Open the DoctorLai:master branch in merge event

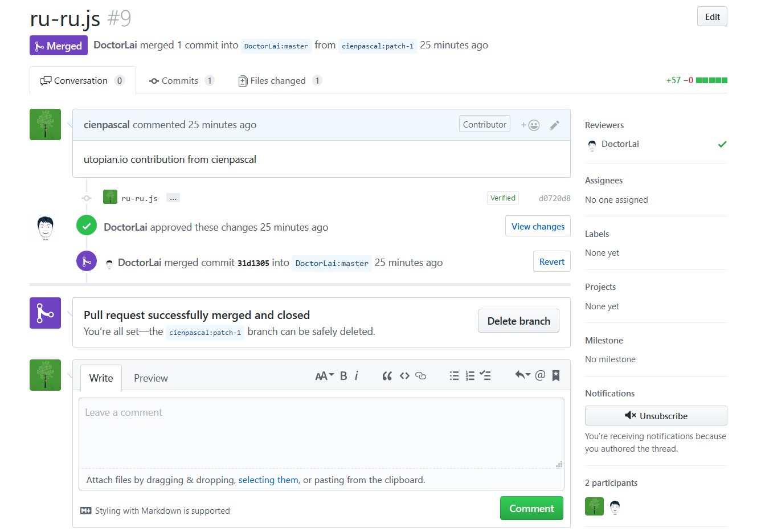[332, 263]
